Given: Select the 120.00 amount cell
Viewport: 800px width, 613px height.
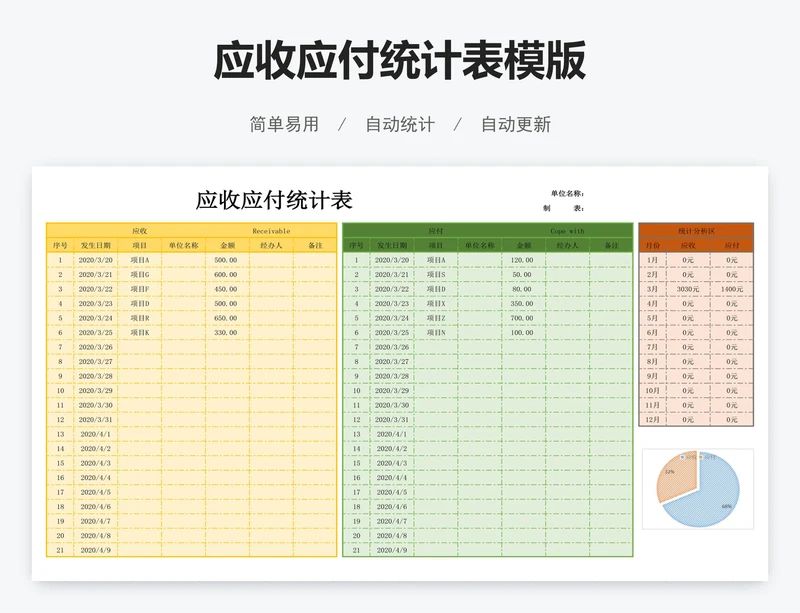Looking at the screenshot, I should 522,260.
